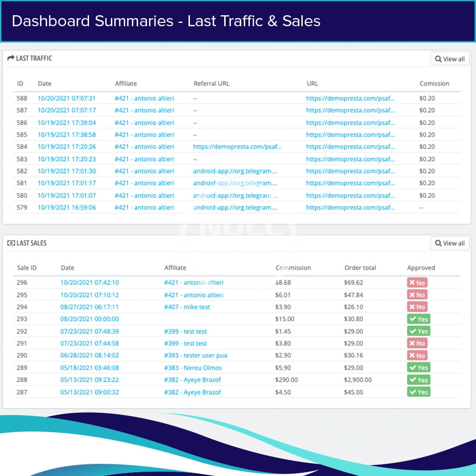Open sale dated 05/13/2021 09:00:32
Screen dimensions: 476x476
click(x=89, y=392)
